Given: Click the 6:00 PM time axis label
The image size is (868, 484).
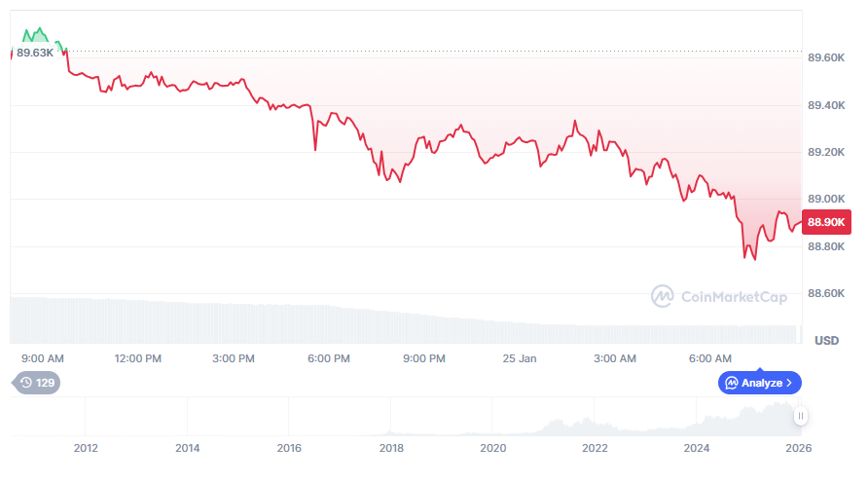Looking at the screenshot, I should coord(329,358).
